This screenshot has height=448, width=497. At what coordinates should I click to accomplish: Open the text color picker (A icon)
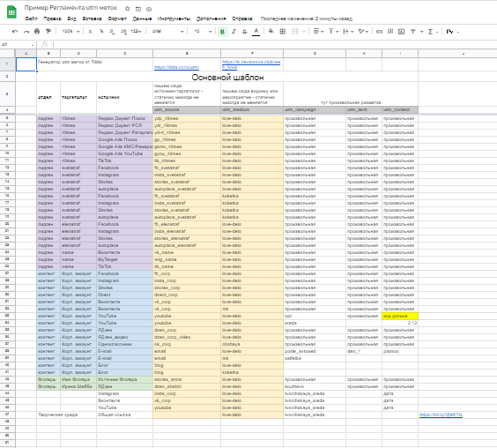256,32
